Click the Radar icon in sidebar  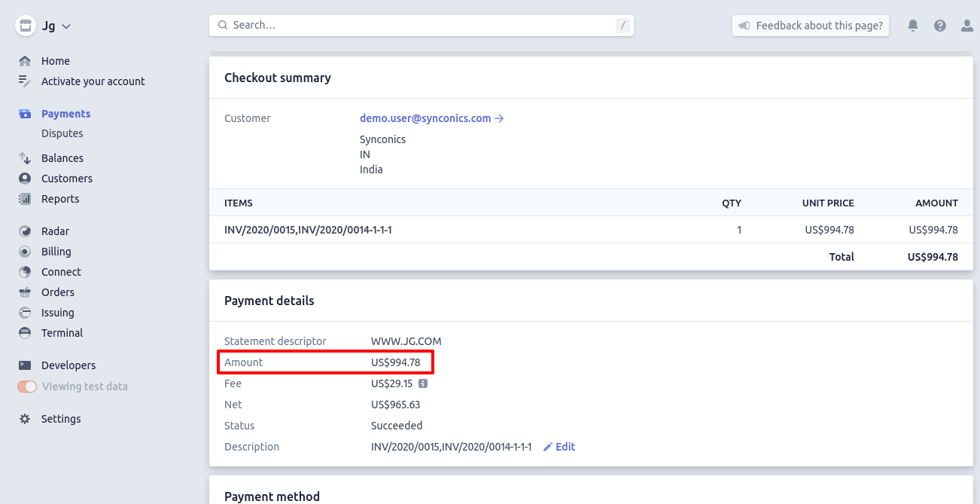point(25,231)
